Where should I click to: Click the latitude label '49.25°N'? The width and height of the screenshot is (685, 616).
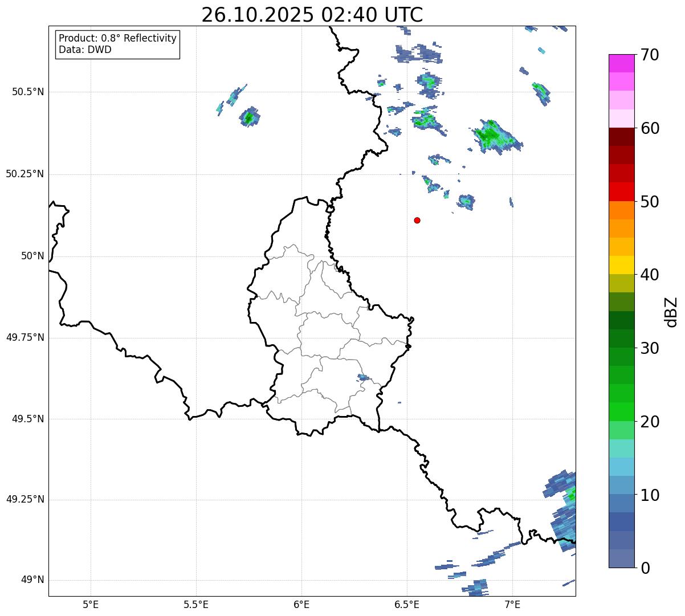25,500
